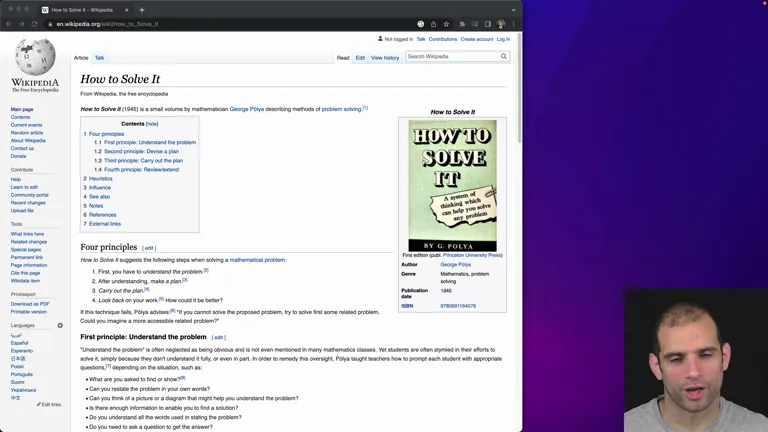
Task: Click Edit links pencil in sidebar
Action: coord(49,405)
